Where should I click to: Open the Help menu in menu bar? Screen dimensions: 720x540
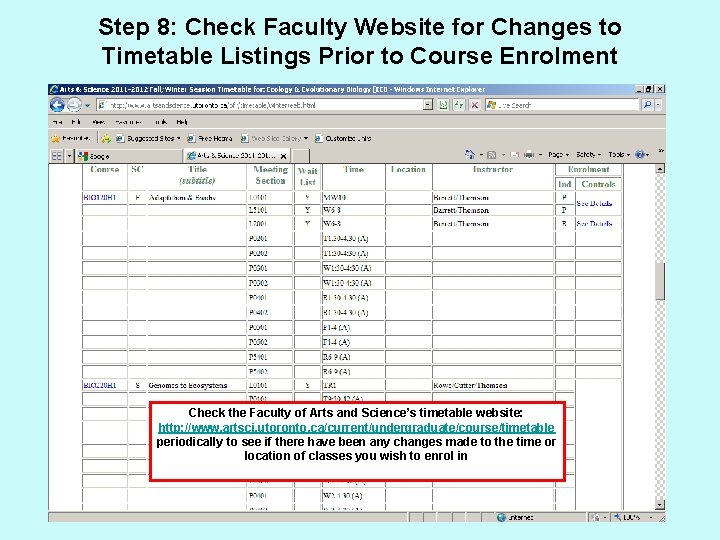[182, 122]
